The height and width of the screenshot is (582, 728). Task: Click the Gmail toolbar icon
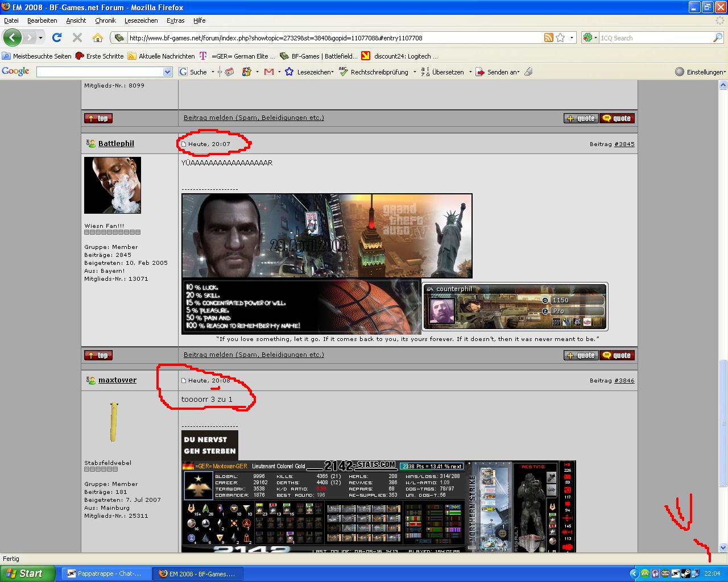coord(268,72)
